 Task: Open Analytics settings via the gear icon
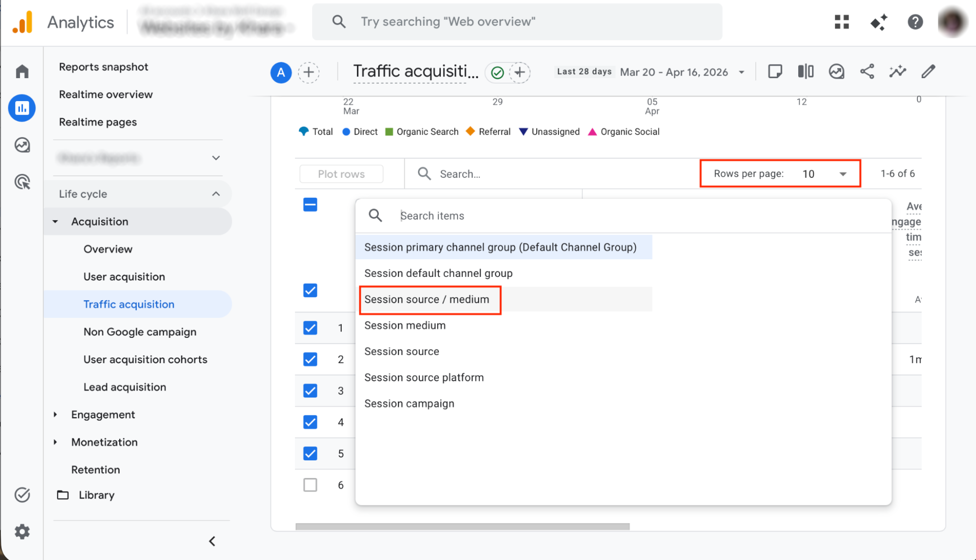tap(22, 532)
